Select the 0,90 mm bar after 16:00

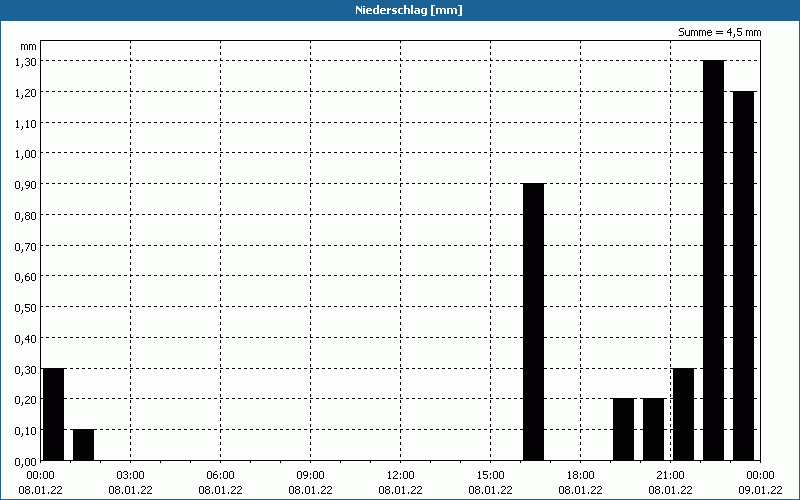(534, 322)
